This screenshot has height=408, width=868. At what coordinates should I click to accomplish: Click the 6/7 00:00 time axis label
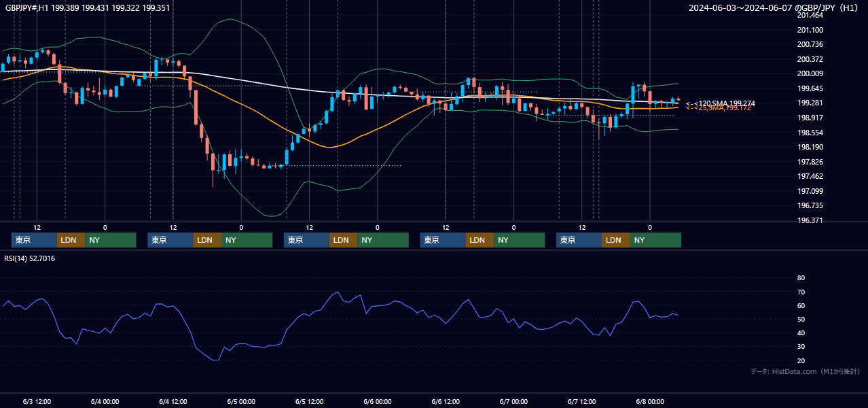pos(513,401)
